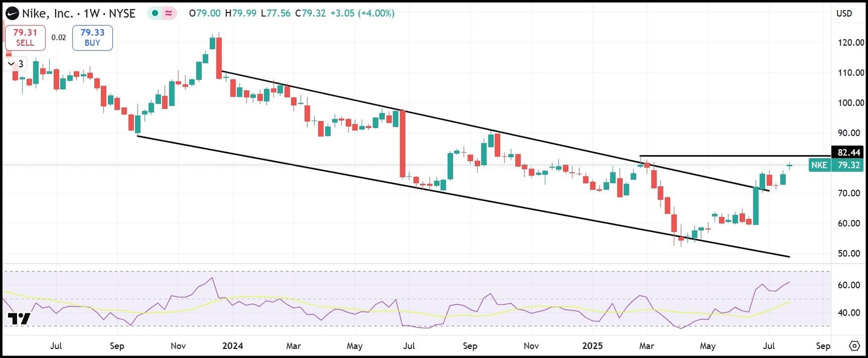Image resolution: width=868 pixels, height=358 pixels.
Task: Select the 82.44 resistance level label
Action: point(850,152)
